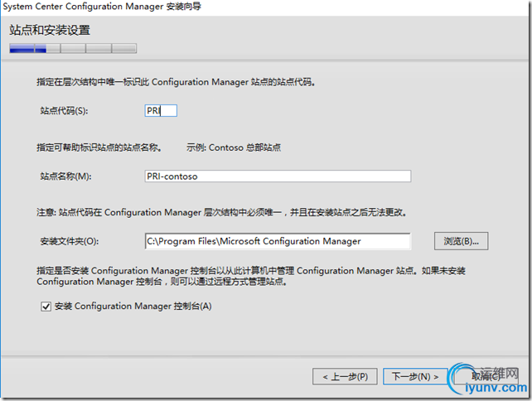Click the 站点名称(M) label

tap(65, 176)
